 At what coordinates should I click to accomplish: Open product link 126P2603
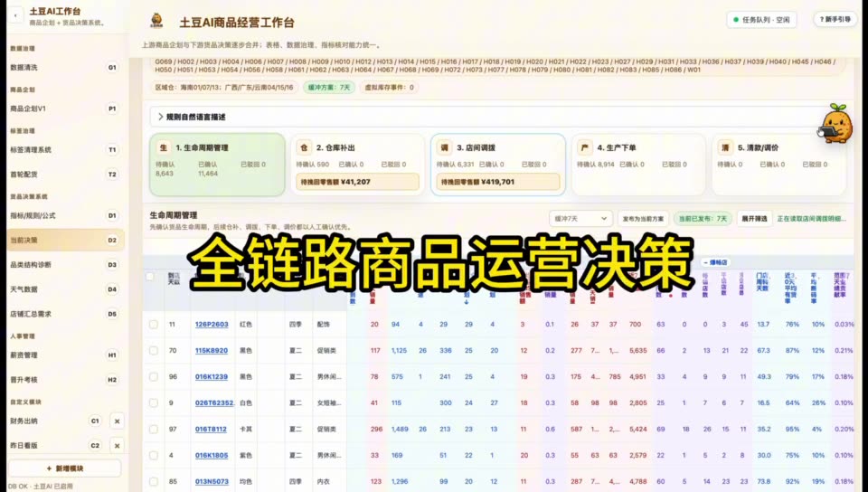[x=212, y=325]
